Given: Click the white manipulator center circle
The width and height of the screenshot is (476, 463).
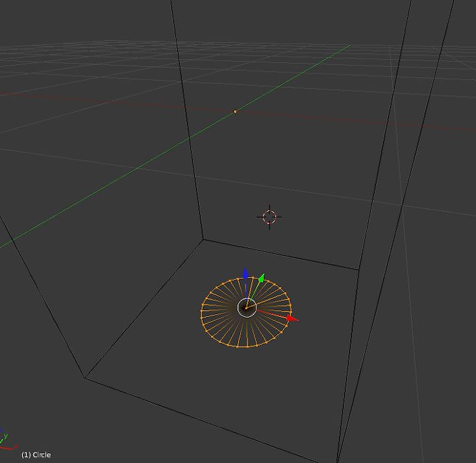Looking at the screenshot, I should [x=247, y=308].
